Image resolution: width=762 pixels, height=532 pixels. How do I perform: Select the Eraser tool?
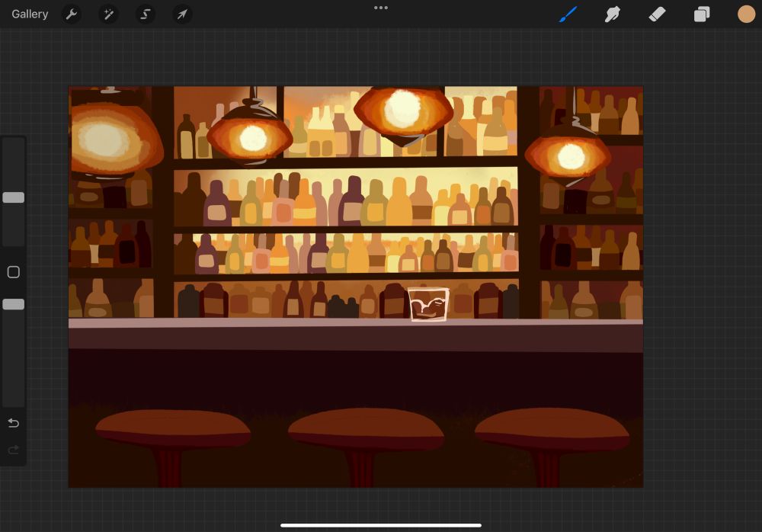click(x=657, y=14)
